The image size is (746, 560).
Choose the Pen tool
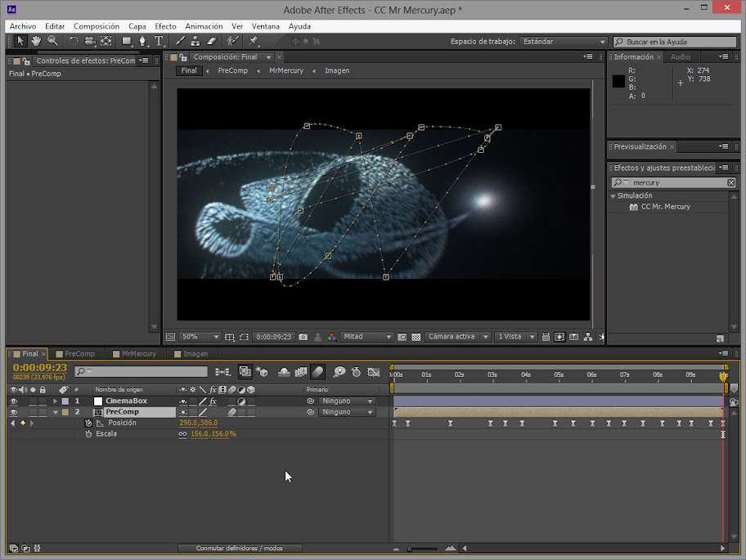142,41
